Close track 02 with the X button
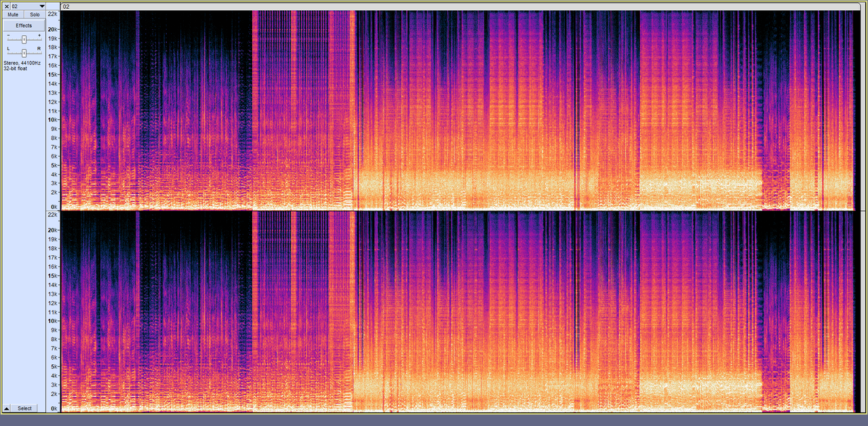This screenshot has width=868, height=426. click(x=7, y=6)
